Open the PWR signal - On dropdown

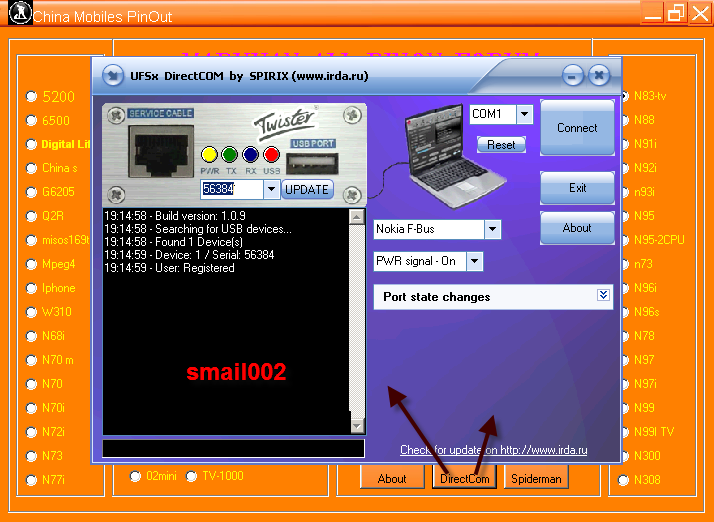point(474,261)
